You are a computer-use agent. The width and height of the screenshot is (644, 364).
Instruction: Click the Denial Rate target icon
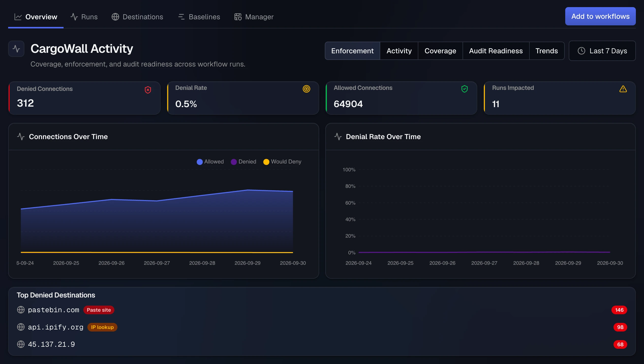click(306, 89)
